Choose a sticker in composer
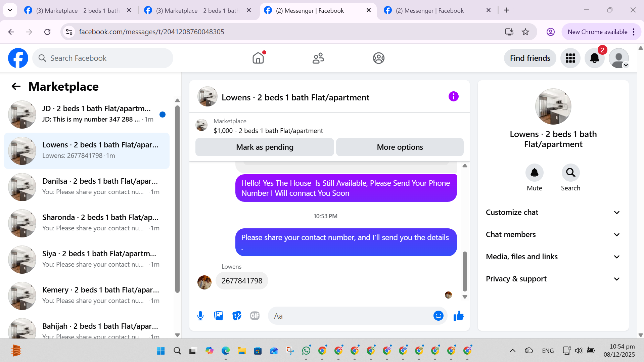This screenshot has width=644, height=362. (237, 316)
